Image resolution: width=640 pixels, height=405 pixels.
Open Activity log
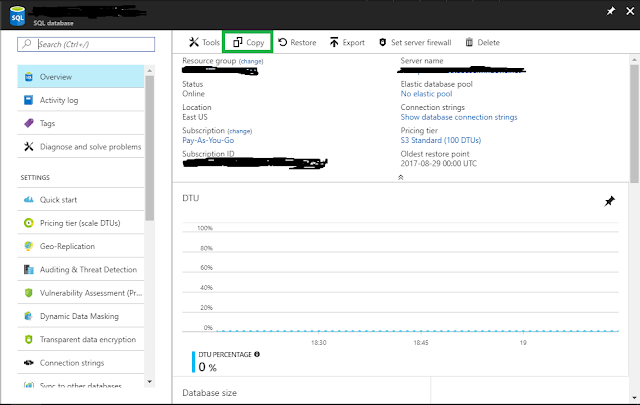[x=81, y=100]
